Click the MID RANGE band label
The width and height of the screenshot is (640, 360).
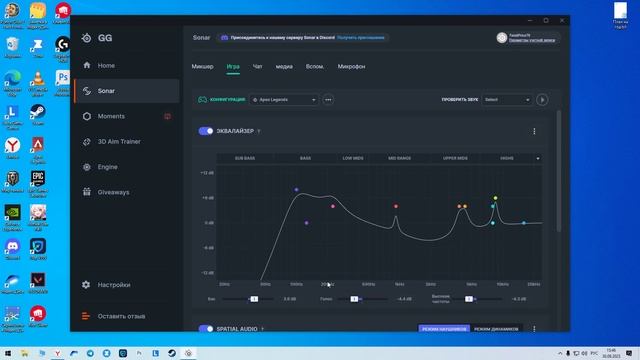coord(400,158)
